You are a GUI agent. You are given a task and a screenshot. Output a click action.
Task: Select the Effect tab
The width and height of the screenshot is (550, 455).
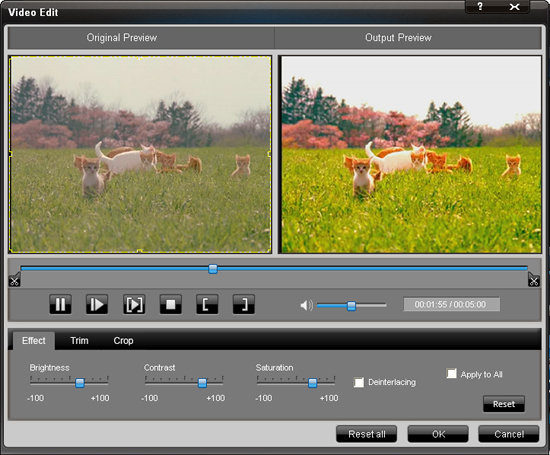coord(34,341)
